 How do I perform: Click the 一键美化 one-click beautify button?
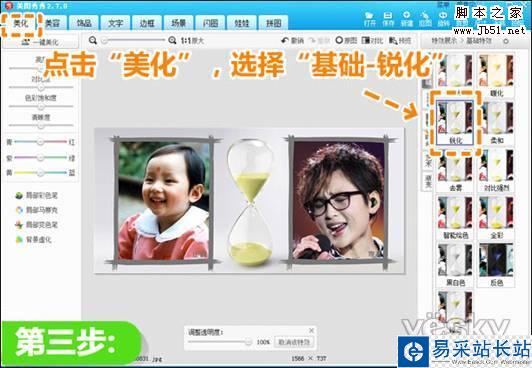click(40, 42)
